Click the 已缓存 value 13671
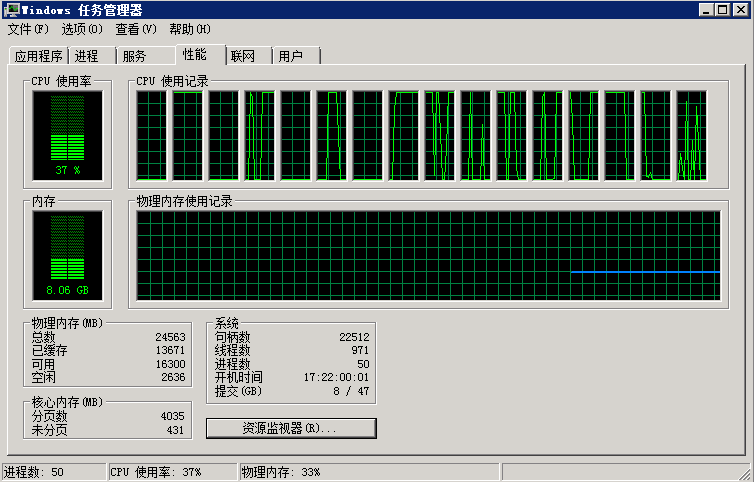 tap(170, 350)
